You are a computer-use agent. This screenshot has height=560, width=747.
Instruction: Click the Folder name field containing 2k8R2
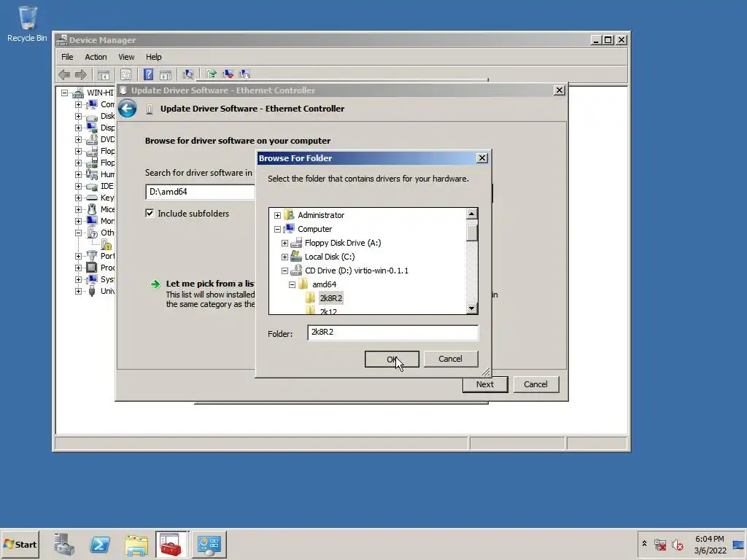point(393,332)
